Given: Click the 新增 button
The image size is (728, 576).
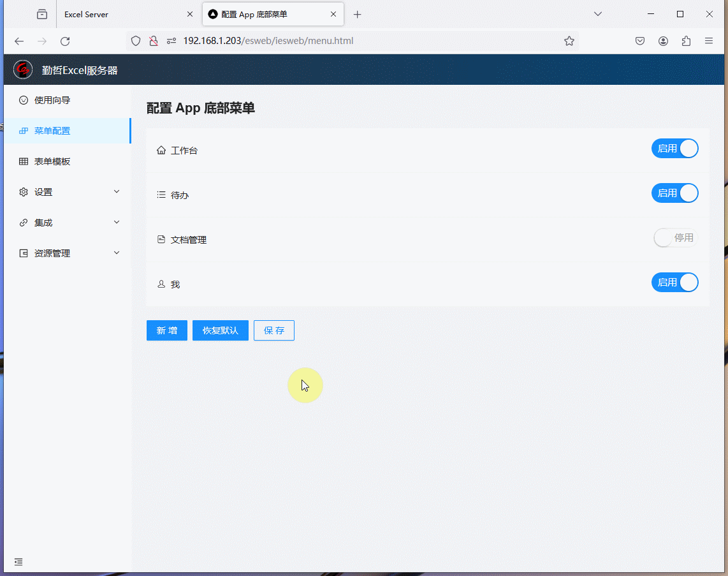Looking at the screenshot, I should (166, 330).
